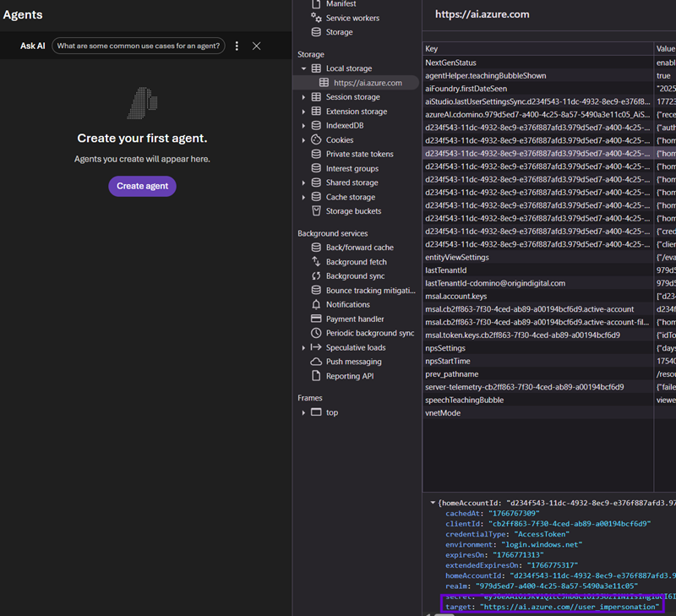
Task: Expand the Session storage node
Action: click(303, 97)
